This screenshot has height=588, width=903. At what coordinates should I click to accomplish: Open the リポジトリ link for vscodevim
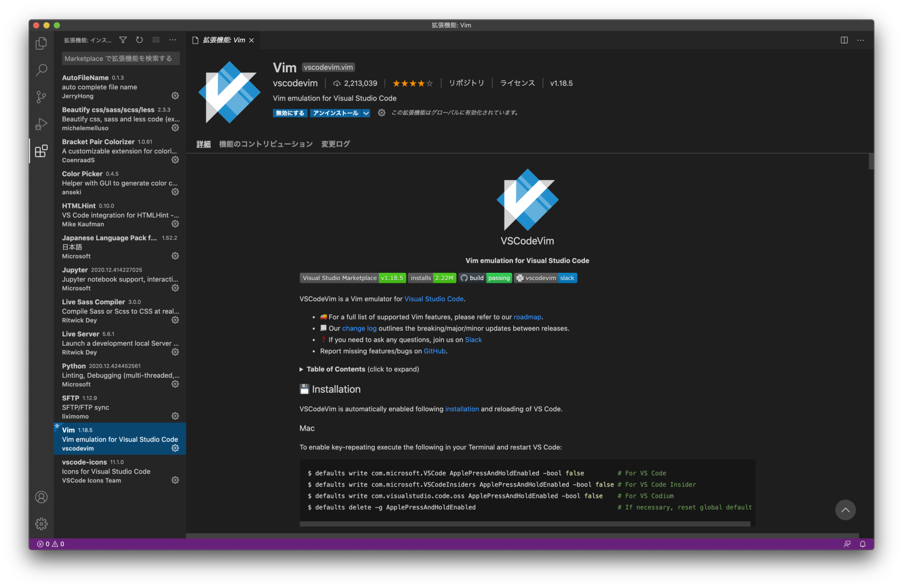[x=466, y=83]
